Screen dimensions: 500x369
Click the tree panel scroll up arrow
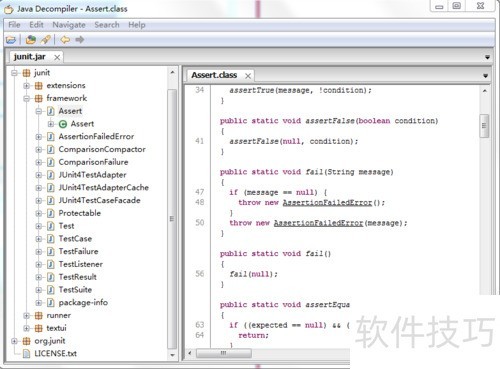(x=172, y=72)
